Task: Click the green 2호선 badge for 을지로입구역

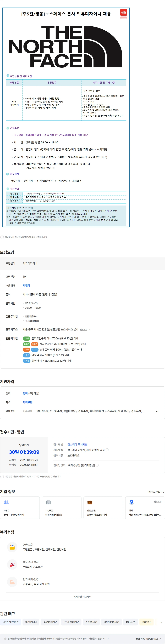Action: pyautogui.click(x=26, y=338)
